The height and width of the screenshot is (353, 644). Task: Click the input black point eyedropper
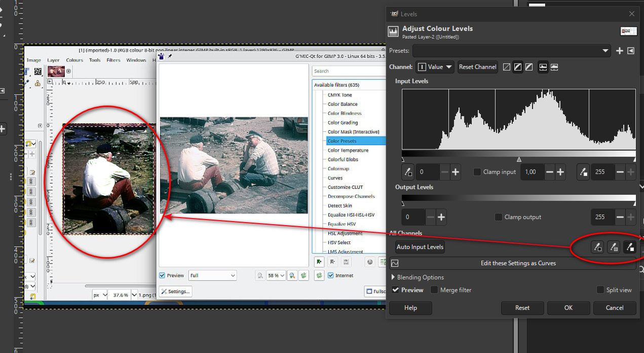[x=408, y=172]
